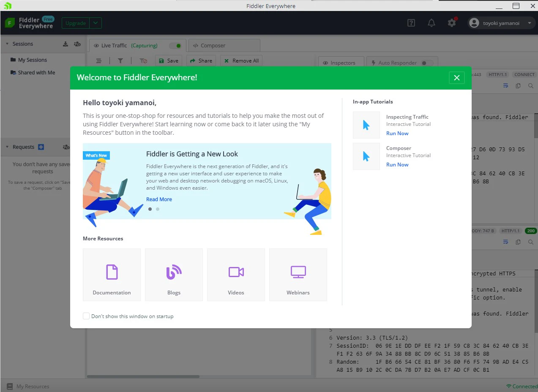Open the settings gear

click(x=452, y=23)
